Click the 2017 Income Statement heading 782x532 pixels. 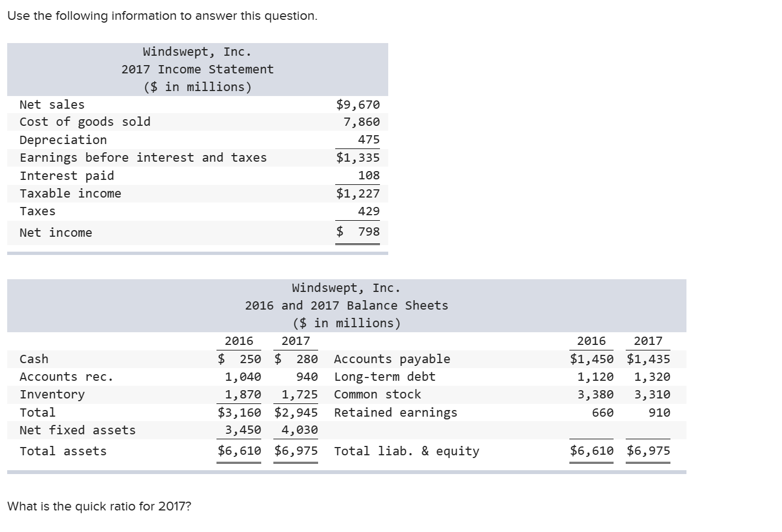(x=198, y=70)
